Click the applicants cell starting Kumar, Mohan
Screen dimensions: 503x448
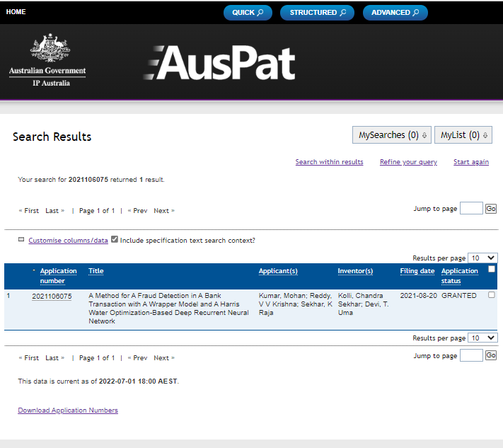[x=296, y=304]
